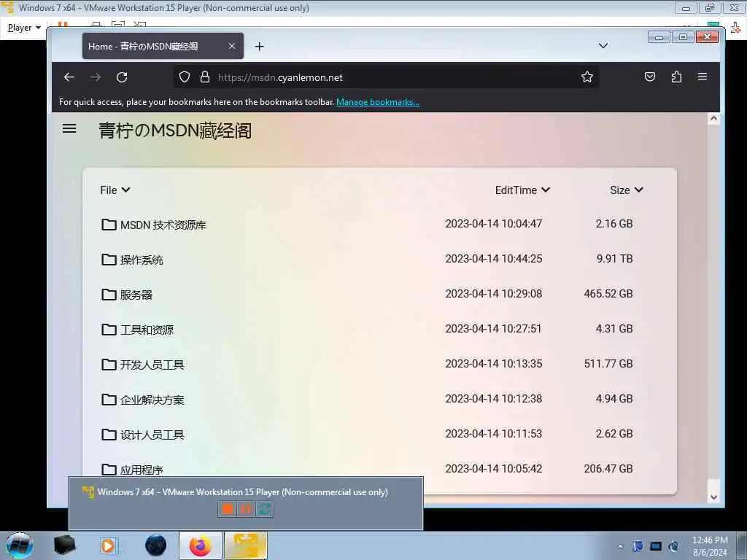Open the Firefox application hamburger menu
Screen dimensions: 747x560
tap(703, 77)
